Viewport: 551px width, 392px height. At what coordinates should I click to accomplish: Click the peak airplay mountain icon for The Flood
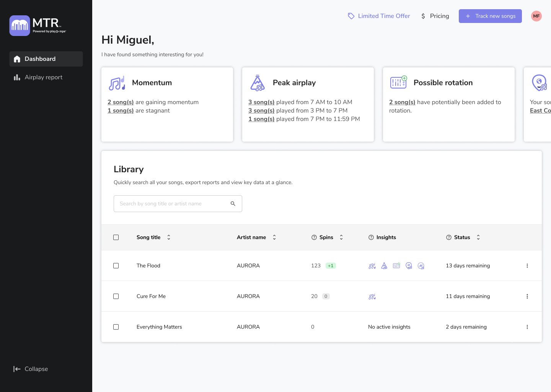tap(384, 266)
